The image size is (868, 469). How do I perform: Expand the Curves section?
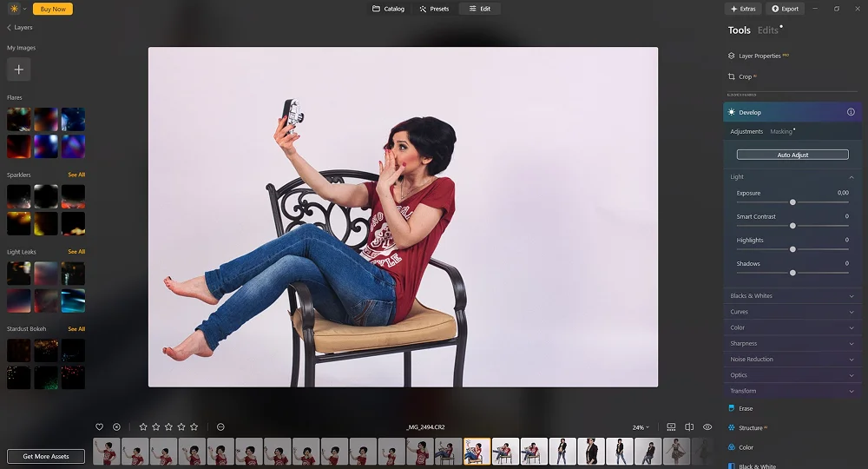click(792, 312)
